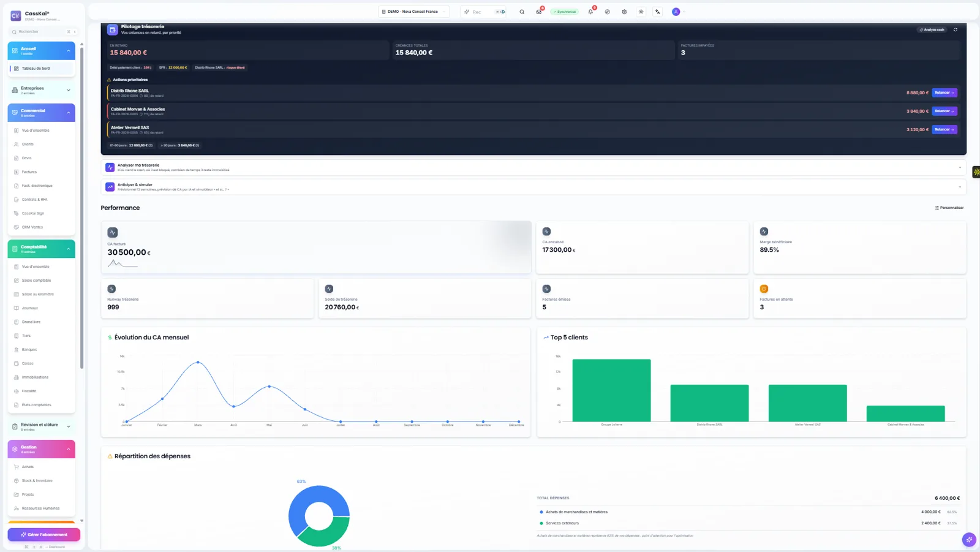The image size is (980, 552).
Task: Open Clients in Commercial menu
Action: (42, 144)
